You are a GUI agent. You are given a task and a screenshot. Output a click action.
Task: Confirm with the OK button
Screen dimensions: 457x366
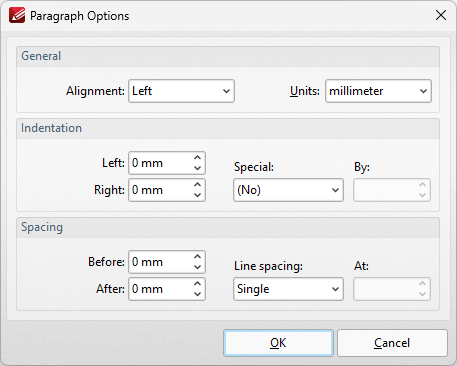(x=278, y=343)
